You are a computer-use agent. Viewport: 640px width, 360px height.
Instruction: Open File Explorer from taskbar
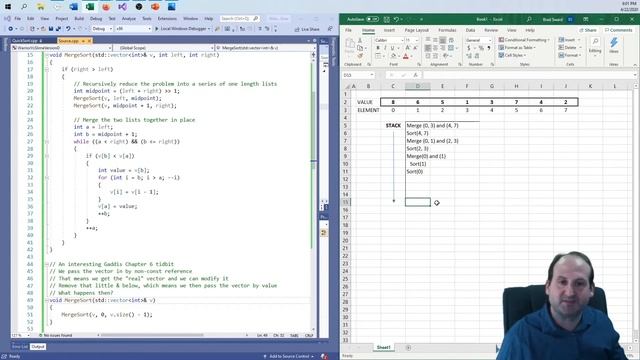tap(40, 7)
